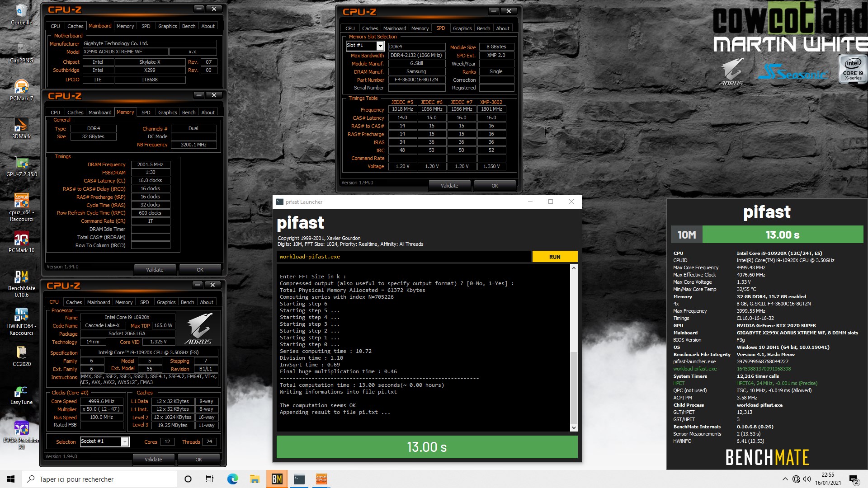This screenshot has height=488, width=868.
Task: Open the Windows Start menu
Action: [x=11, y=479]
